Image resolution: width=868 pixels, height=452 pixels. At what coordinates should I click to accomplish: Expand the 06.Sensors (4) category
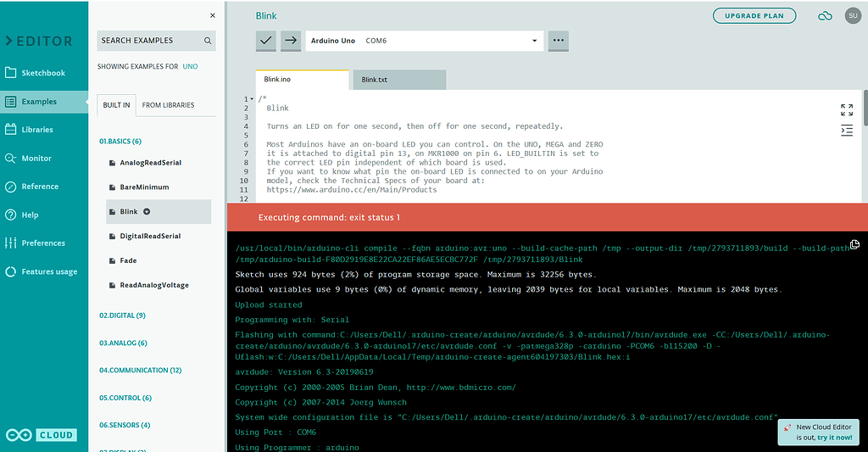pos(125,425)
